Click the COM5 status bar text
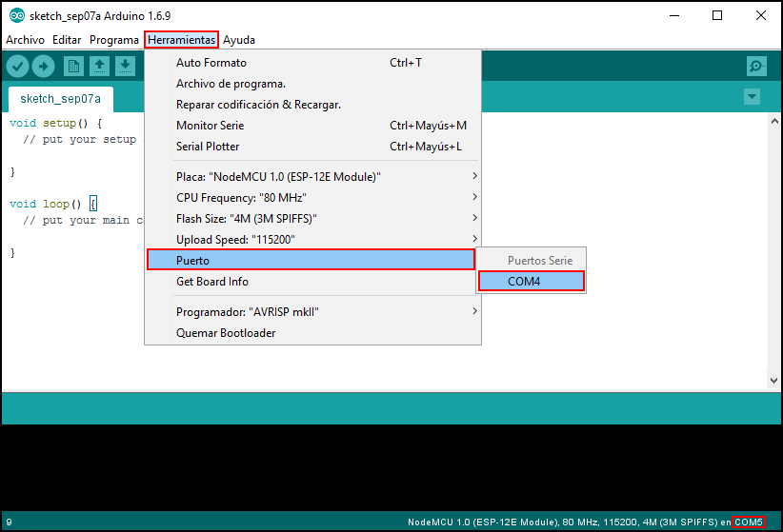 pyautogui.click(x=748, y=522)
